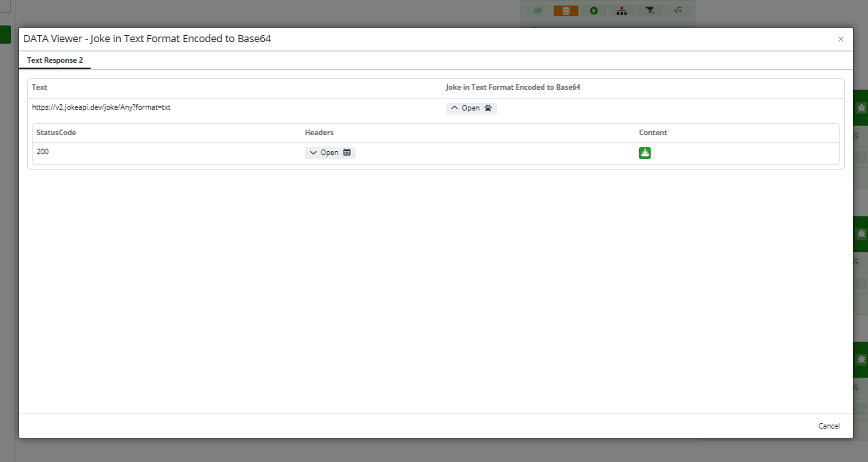
Task: Click the orange database icon in toolbar
Action: [566, 10]
